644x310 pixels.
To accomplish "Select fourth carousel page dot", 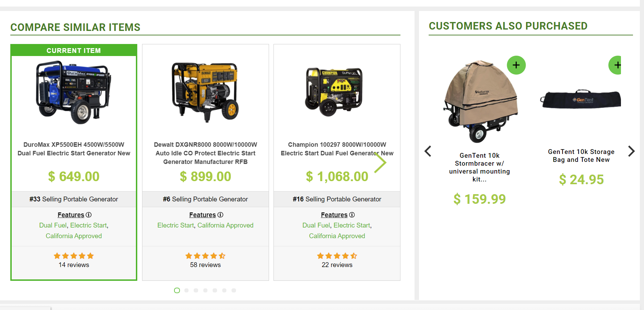I will click(205, 290).
